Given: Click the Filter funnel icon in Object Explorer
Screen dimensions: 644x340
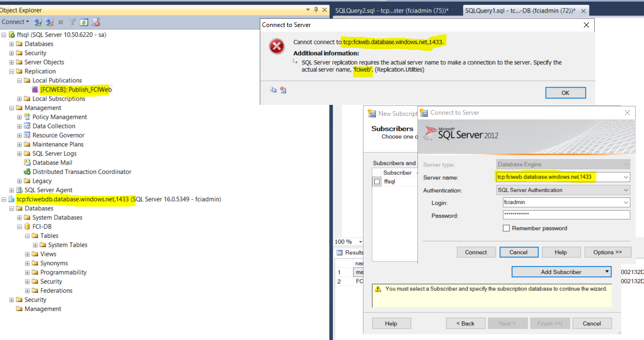Looking at the screenshot, I should pos(73,22).
